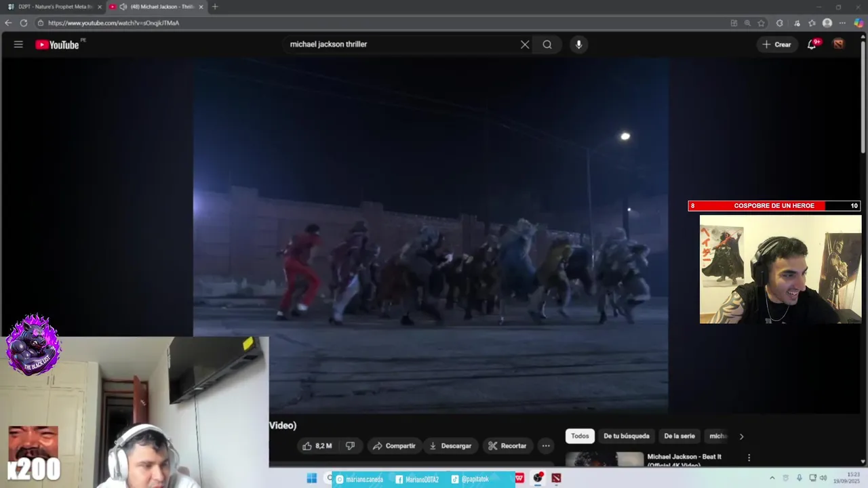The height and width of the screenshot is (488, 868).
Task: Click the magnifier search button
Action: [x=547, y=45]
